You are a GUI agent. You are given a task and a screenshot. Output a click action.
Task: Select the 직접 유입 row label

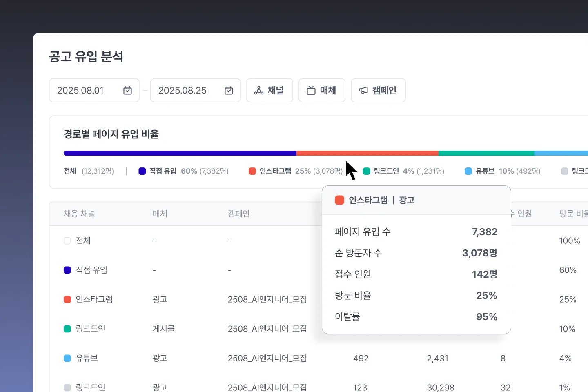[91, 270]
